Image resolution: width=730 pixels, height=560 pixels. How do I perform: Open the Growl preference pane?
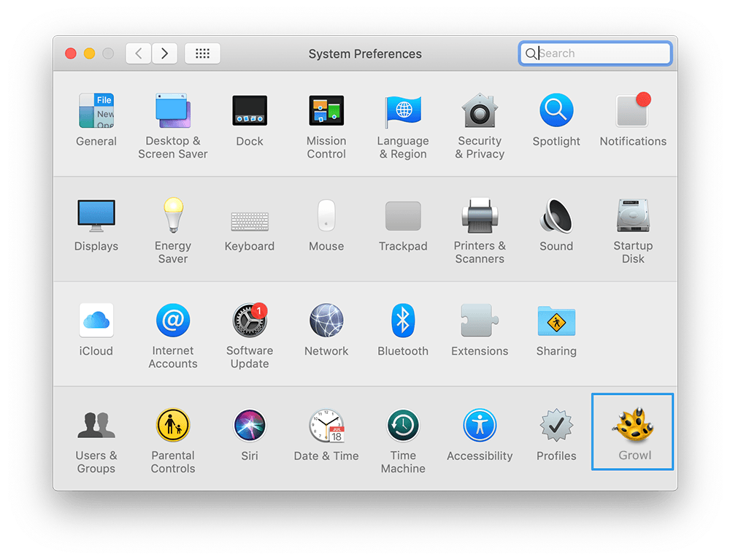click(633, 431)
